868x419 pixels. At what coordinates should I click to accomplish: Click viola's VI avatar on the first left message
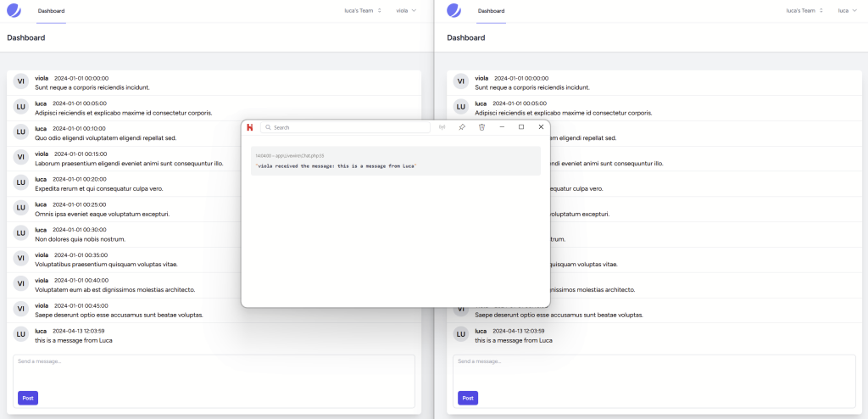pyautogui.click(x=21, y=81)
